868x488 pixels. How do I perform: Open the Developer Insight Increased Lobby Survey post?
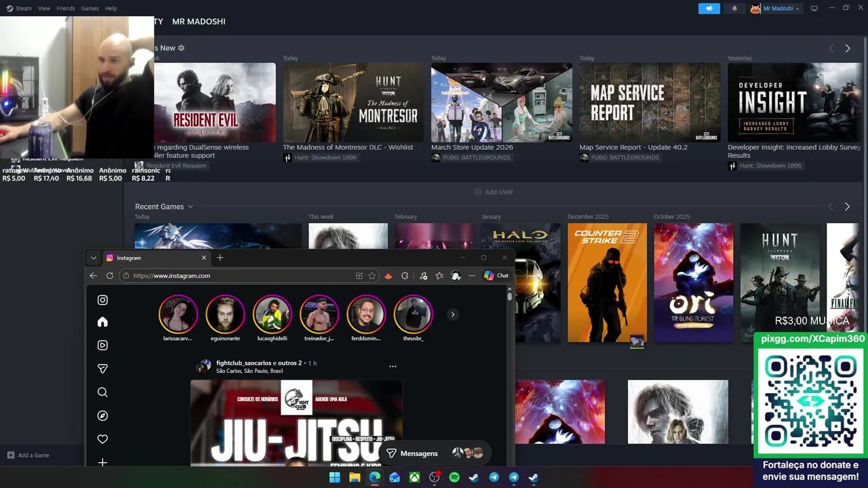(795, 102)
